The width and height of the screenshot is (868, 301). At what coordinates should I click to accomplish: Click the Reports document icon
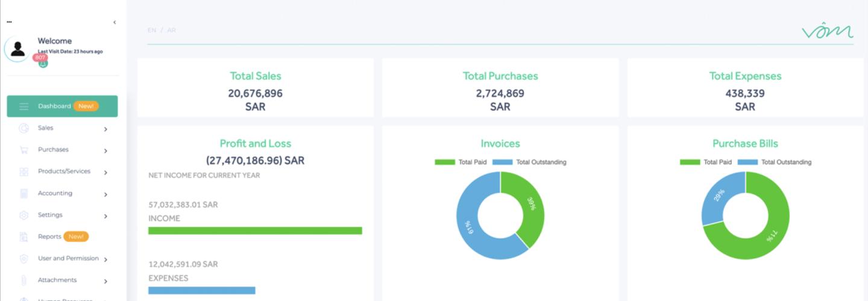(24, 237)
